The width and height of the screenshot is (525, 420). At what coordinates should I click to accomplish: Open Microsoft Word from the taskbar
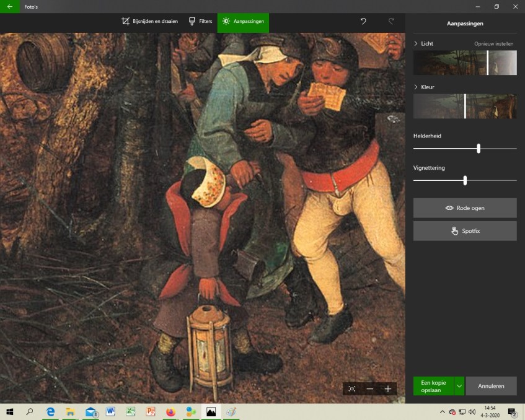[110, 412]
